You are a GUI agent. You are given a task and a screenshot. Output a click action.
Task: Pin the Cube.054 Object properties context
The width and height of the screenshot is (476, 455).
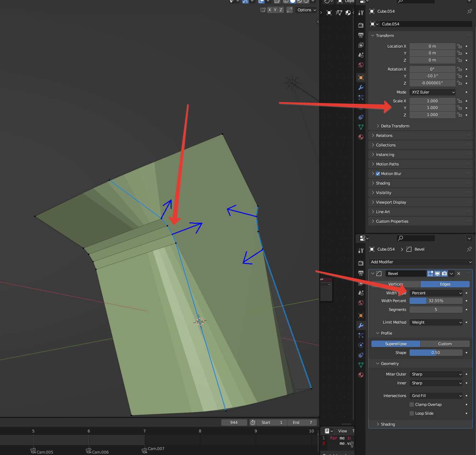(469, 11)
